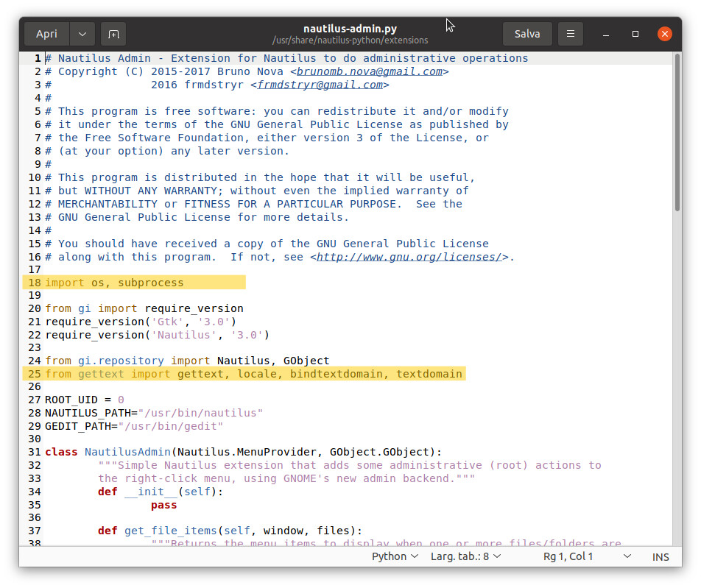Click require_version('Gtk', '3.0') line
The width and height of the screenshot is (701, 588).
(x=141, y=322)
